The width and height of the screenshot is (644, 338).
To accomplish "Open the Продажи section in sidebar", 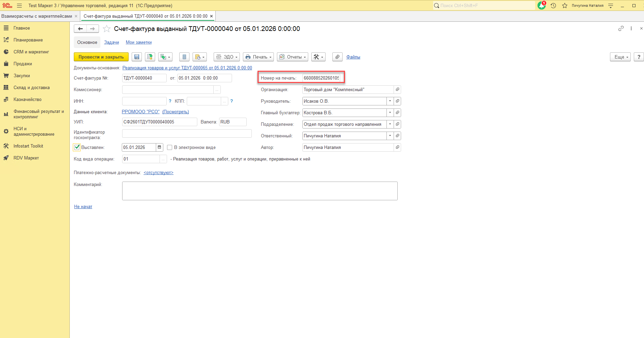I will click(x=22, y=64).
